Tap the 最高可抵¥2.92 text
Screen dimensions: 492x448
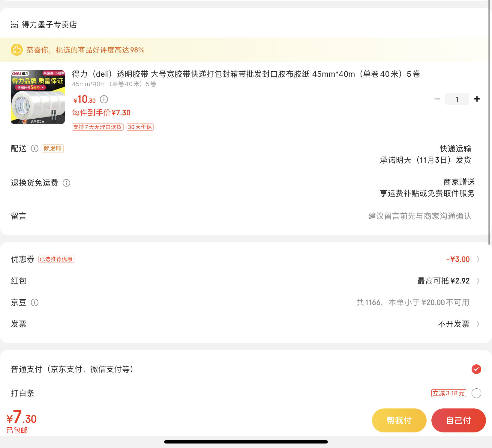[x=443, y=281]
